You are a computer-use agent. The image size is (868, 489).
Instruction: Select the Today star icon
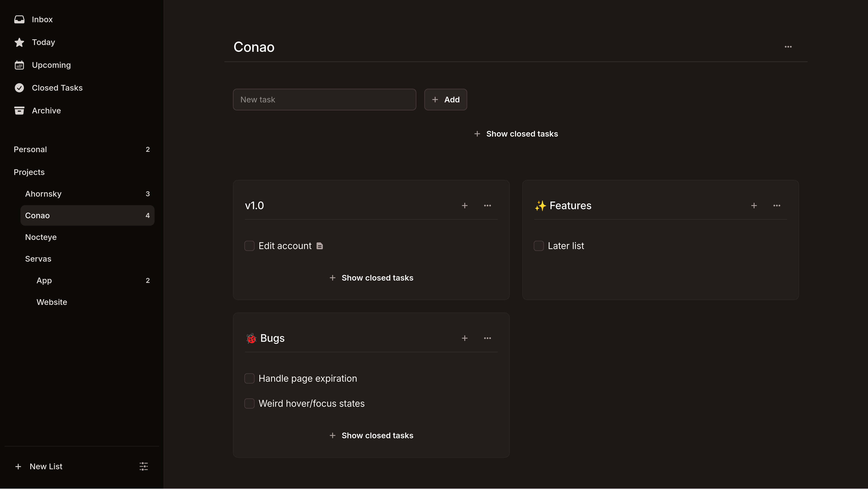click(19, 42)
